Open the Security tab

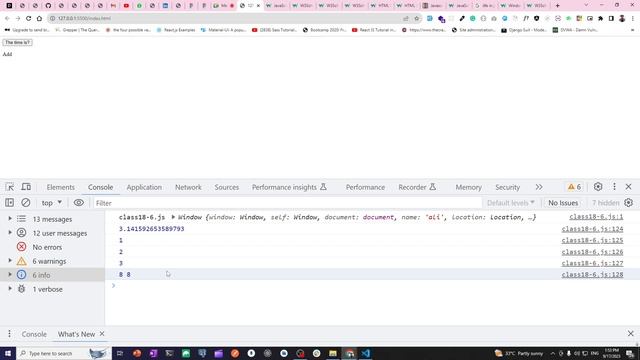[507, 187]
